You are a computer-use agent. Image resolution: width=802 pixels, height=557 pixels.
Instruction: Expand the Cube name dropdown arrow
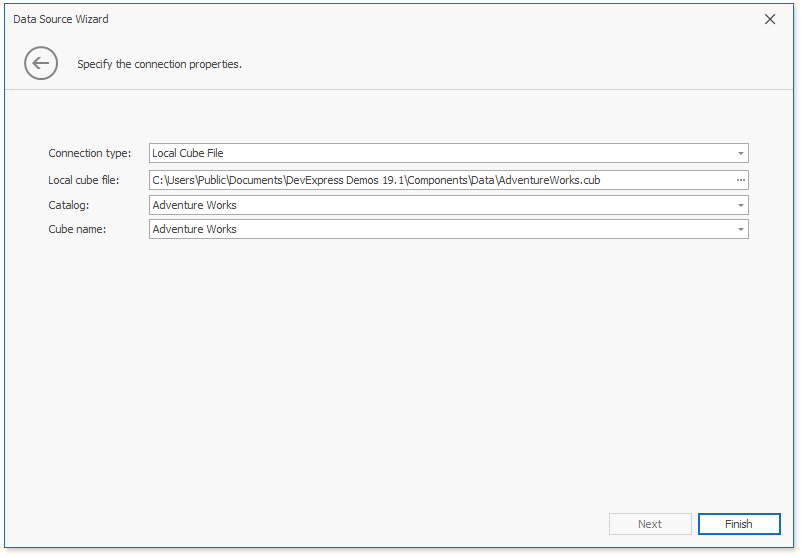point(741,229)
